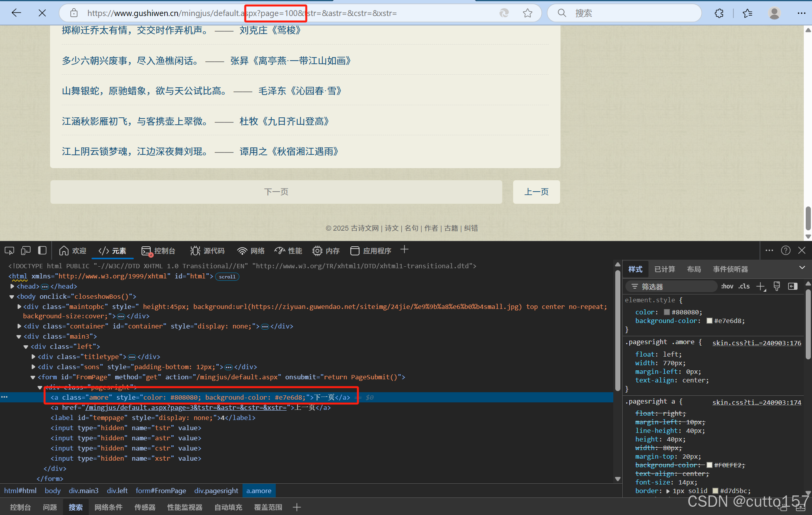Open DevTools help question mark icon

[786, 250]
